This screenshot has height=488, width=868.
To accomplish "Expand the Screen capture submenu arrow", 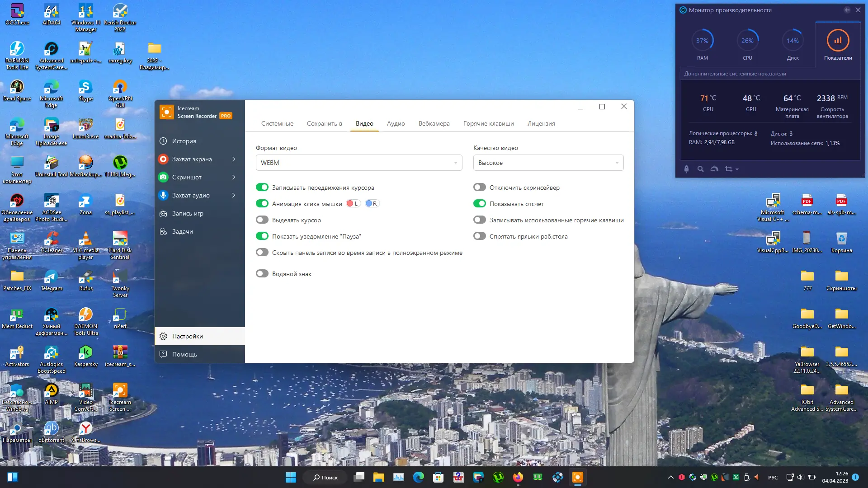I will pyautogui.click(x=234, y=159).
